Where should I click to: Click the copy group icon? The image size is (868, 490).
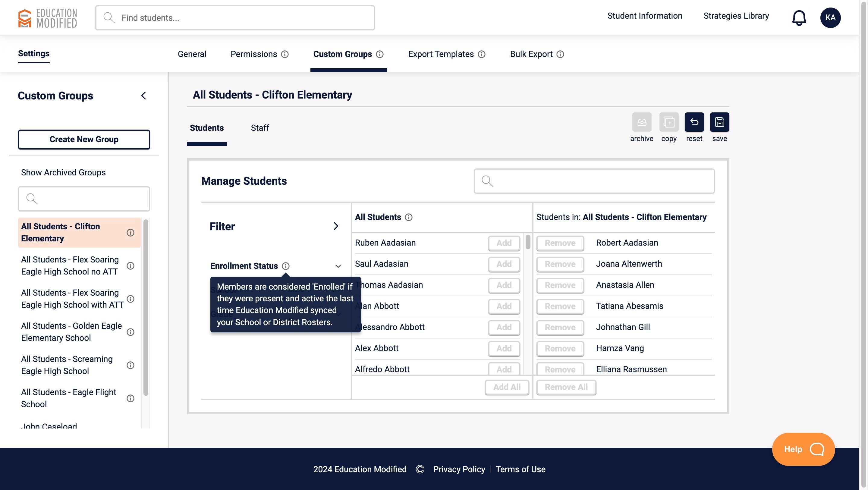[668, 122]
